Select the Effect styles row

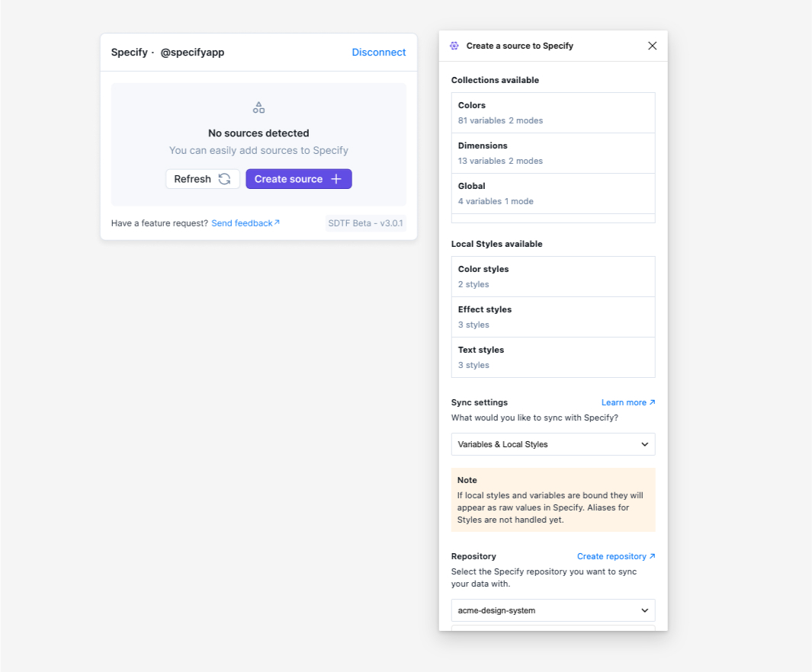pyautogui.click(x=553, y=317)
